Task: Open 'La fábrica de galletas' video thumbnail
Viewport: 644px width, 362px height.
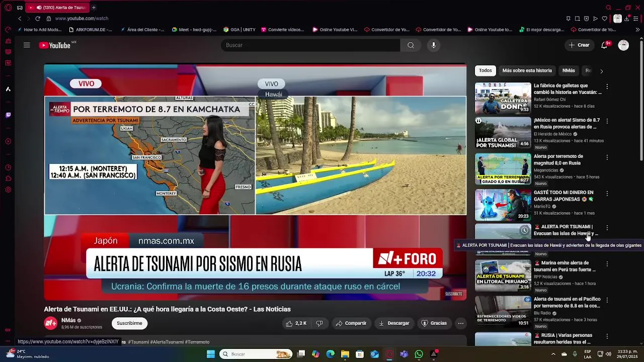Action: point(503,98)
